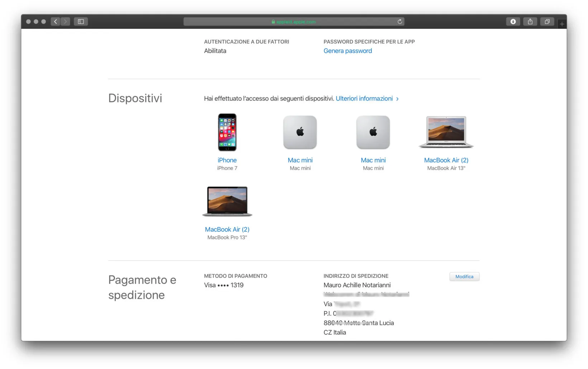Viewport: 588px width, 369px height.
Task: Open the Safari Share icon
Action: pyautogui.click(x=530, y=21)
